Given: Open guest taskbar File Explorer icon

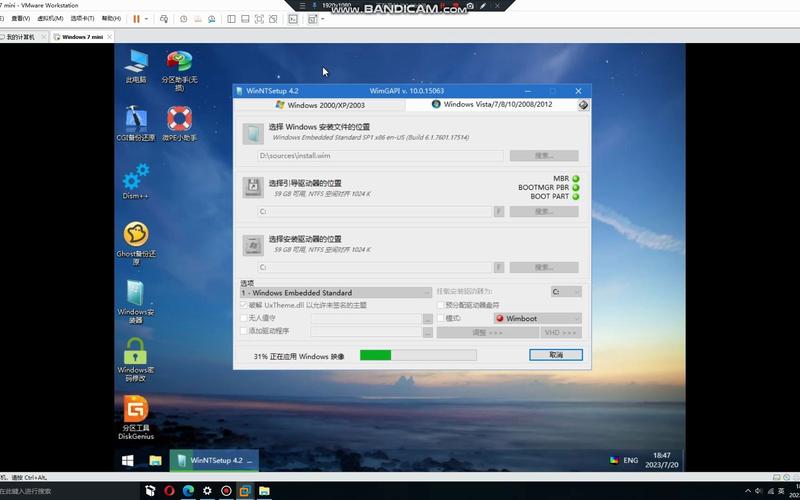Looking at the screenshot, I should 155,460.
